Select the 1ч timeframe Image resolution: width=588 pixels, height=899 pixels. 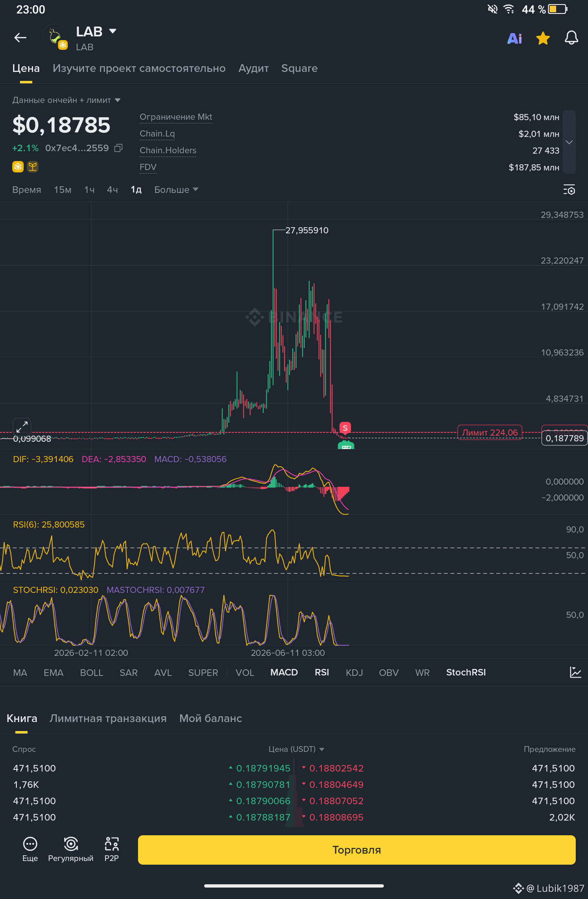coord(89,190)
